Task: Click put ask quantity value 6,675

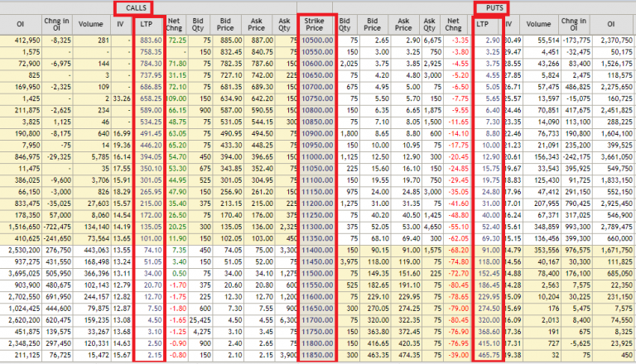Action: click(x=432, y=41)
